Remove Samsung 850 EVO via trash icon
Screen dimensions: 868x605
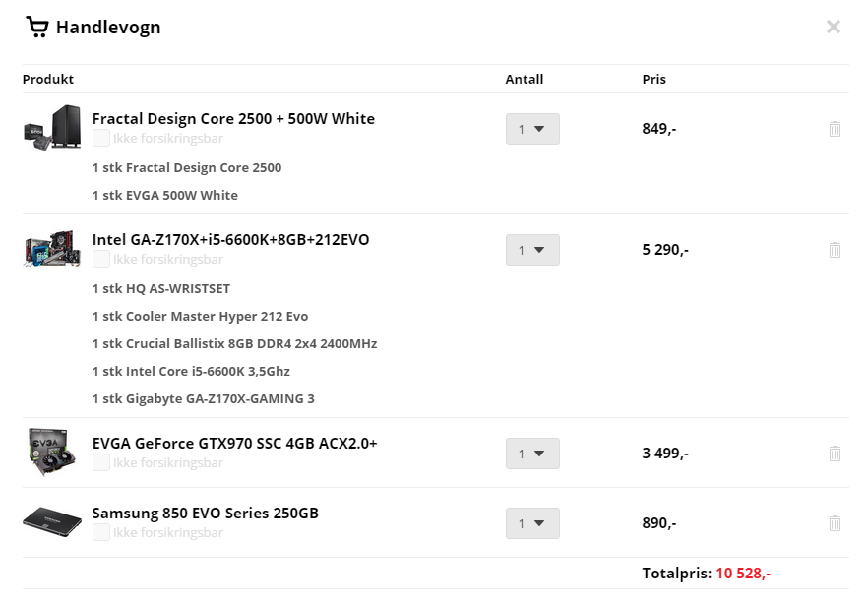point(835,523)
